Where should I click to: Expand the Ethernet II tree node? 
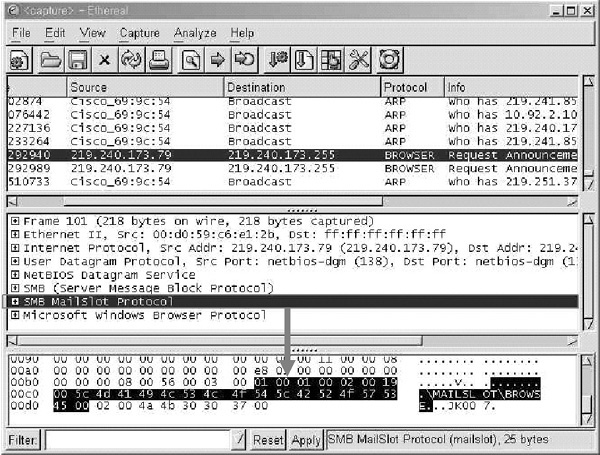pos(15,235)
